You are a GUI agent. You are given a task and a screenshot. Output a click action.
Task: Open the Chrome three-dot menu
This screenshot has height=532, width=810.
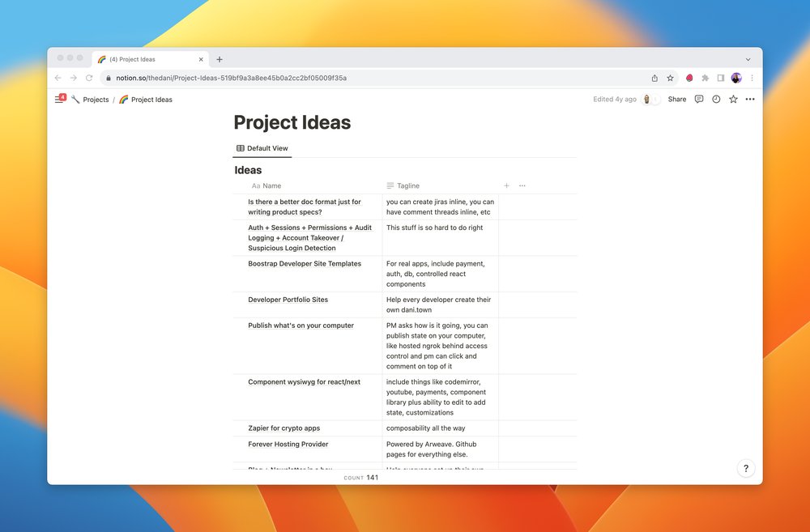752,78
